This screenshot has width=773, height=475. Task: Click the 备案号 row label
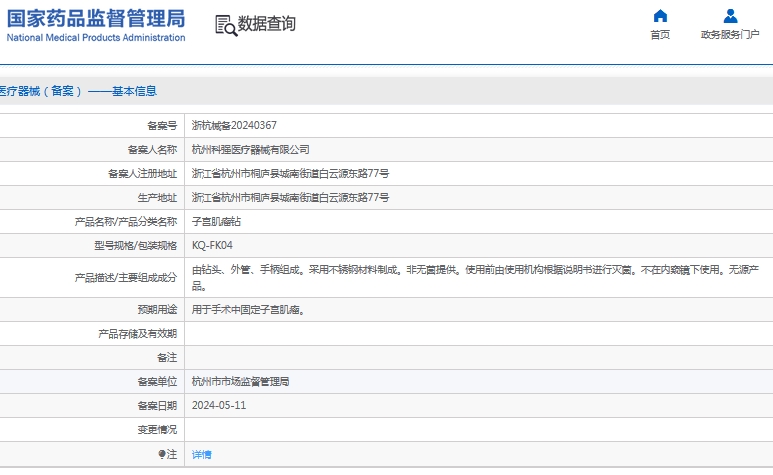click(162, 126)
